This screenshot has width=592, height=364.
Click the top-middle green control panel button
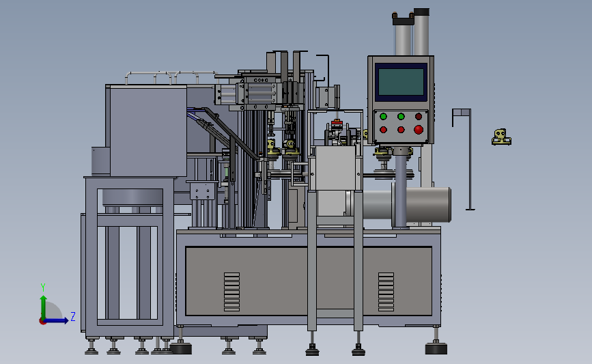click(401, 116)
